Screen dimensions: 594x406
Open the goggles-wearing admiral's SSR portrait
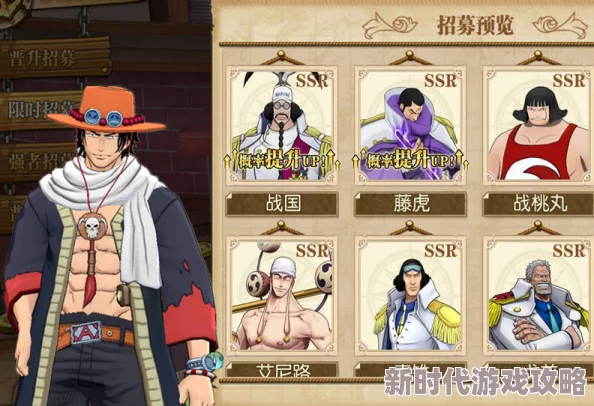point(410,295)
